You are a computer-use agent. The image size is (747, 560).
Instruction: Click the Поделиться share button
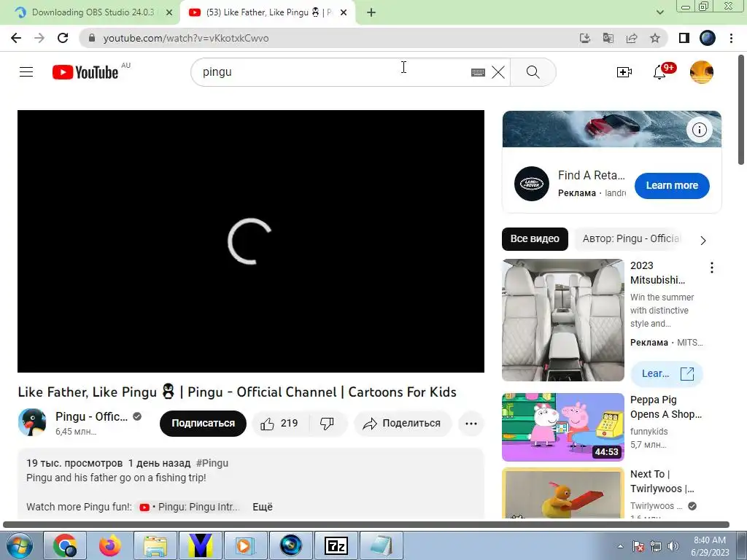pyautogui.click(x=403, y=424)
